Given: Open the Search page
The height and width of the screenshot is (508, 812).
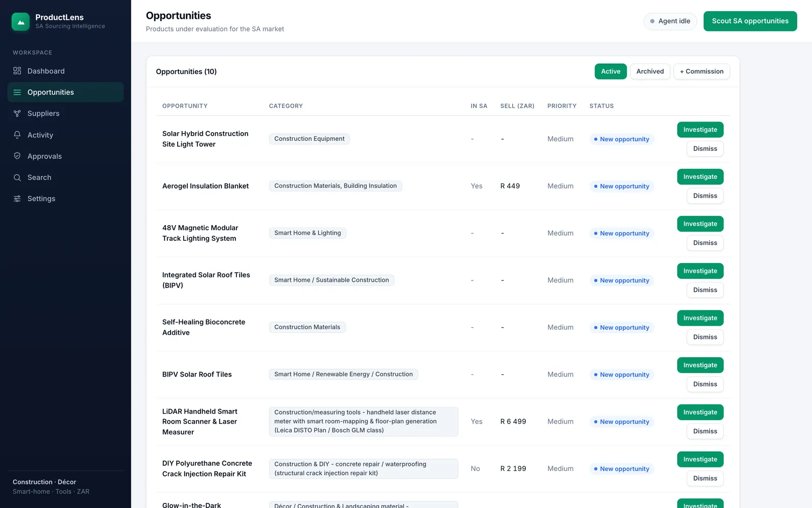Looking at the screenshot, I should [65, 177].
